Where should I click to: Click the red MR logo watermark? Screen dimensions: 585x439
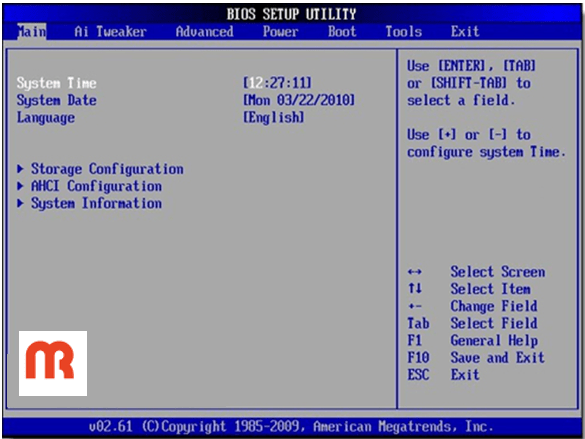pos(53,363)
